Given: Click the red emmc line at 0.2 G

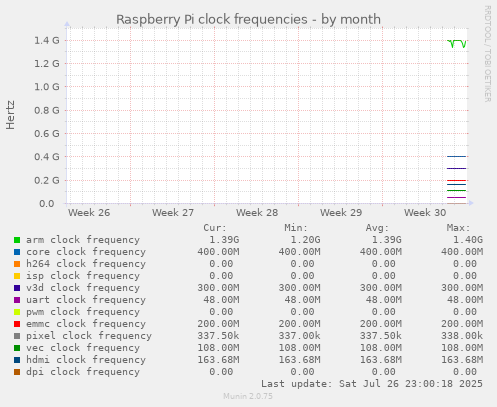Looking at the screenshot, I should click(457, 180).
